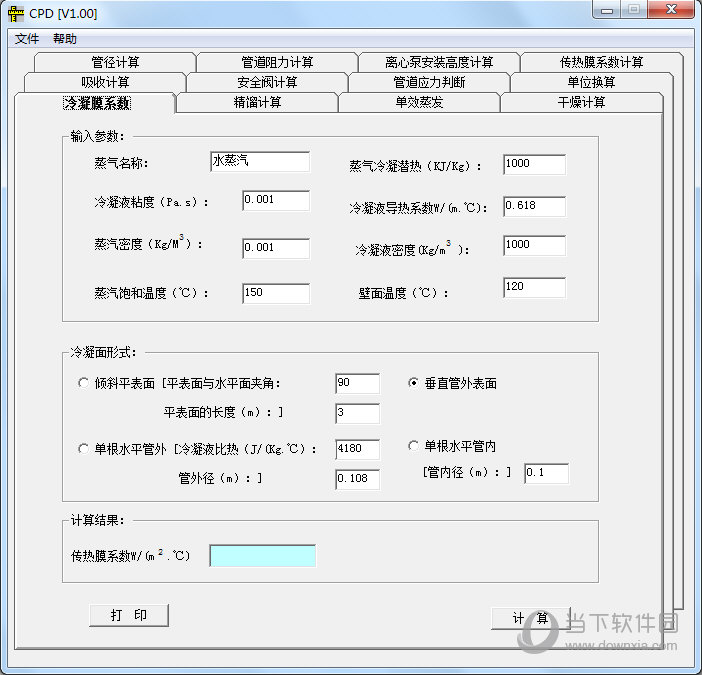This screenshot has width=702, height=675.
Task: Open the 帮助 menu
Action: pos(64,39)
